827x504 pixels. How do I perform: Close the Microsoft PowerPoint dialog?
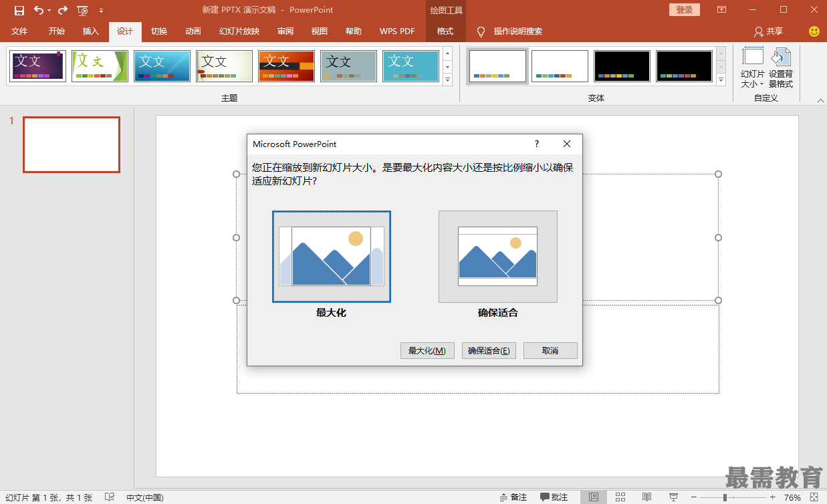567,144
